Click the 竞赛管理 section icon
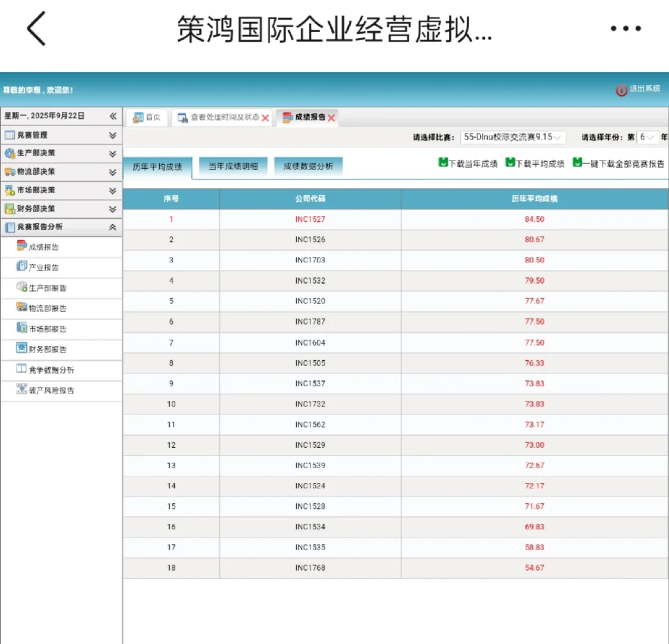The width and height of the screenshot is (669, 644). [10, 135]
